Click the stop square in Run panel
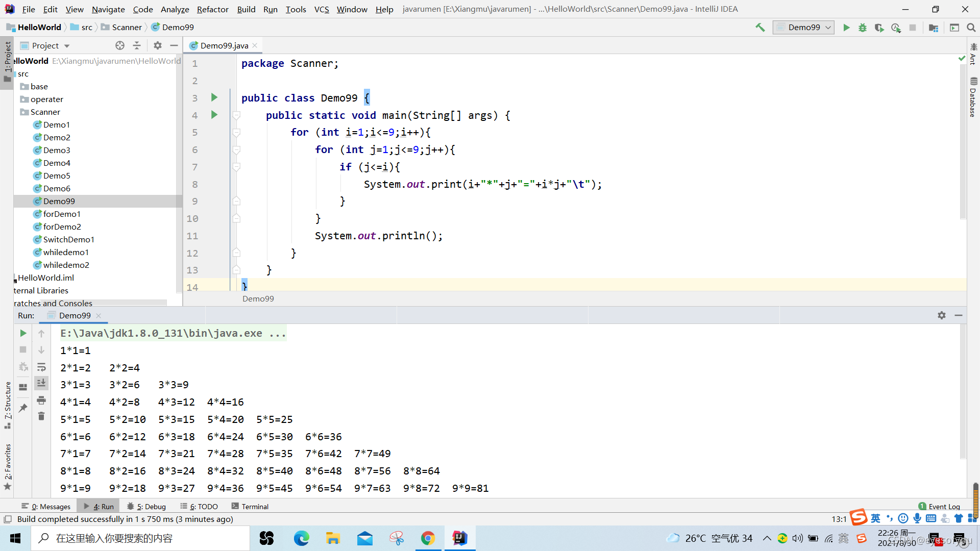980x551 pixels. click(x=23, y=349)
